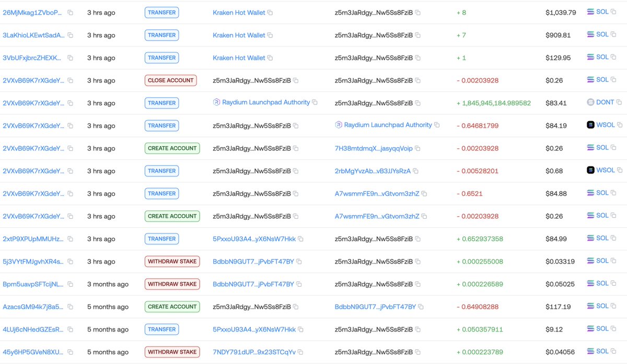
Task: Copy the AzacsGM94k7j8a5 transaction signature
Action: tap(71, 307)
